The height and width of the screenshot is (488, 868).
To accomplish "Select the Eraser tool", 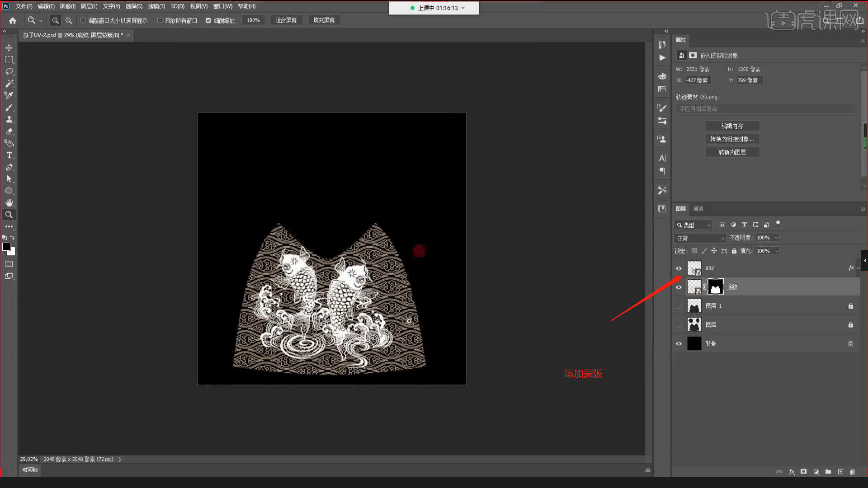I will point(9,131).
